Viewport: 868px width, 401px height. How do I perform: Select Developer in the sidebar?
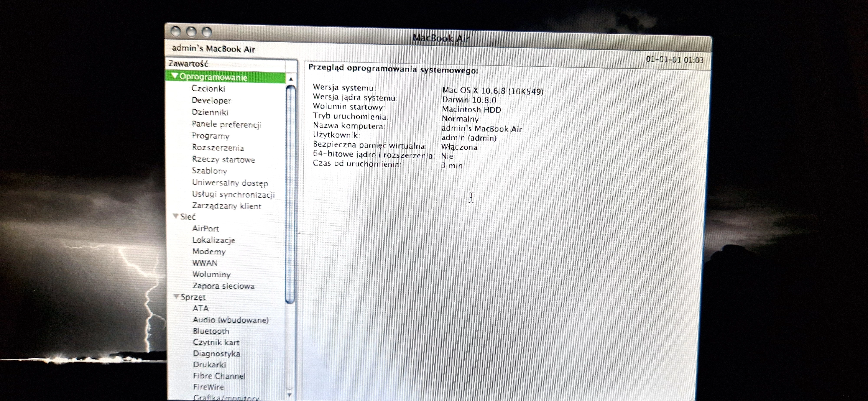click(211, 100)
